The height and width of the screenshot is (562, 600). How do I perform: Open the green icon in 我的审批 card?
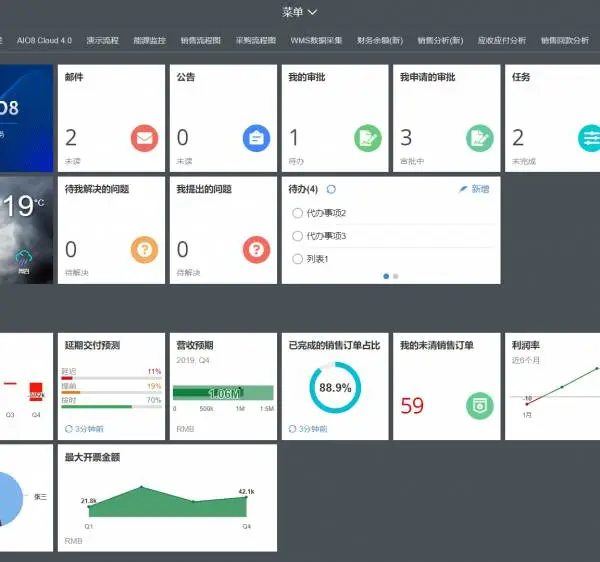click(x=368, y=138)
